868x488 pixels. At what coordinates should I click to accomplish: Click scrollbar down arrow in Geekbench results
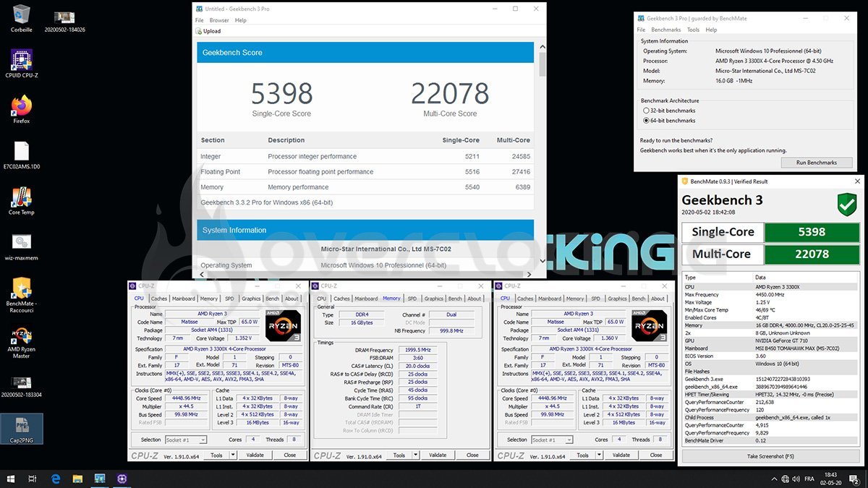tap(542, 262)
